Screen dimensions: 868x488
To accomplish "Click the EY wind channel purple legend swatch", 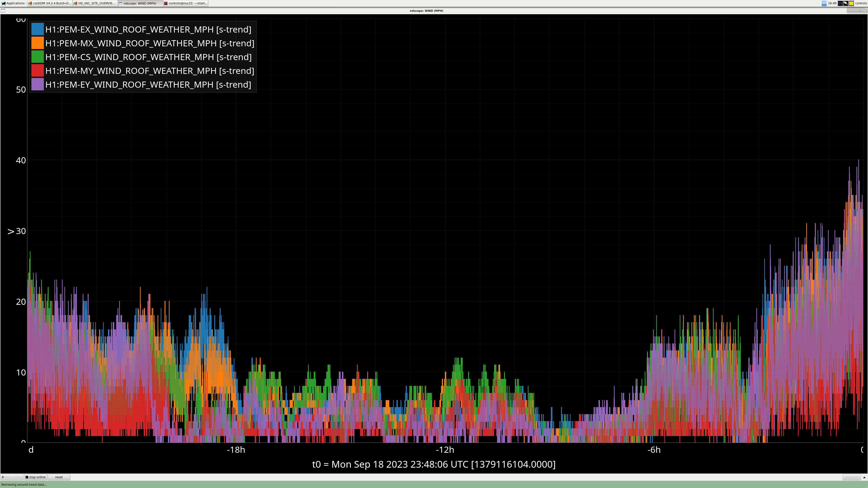I will 37,84.
